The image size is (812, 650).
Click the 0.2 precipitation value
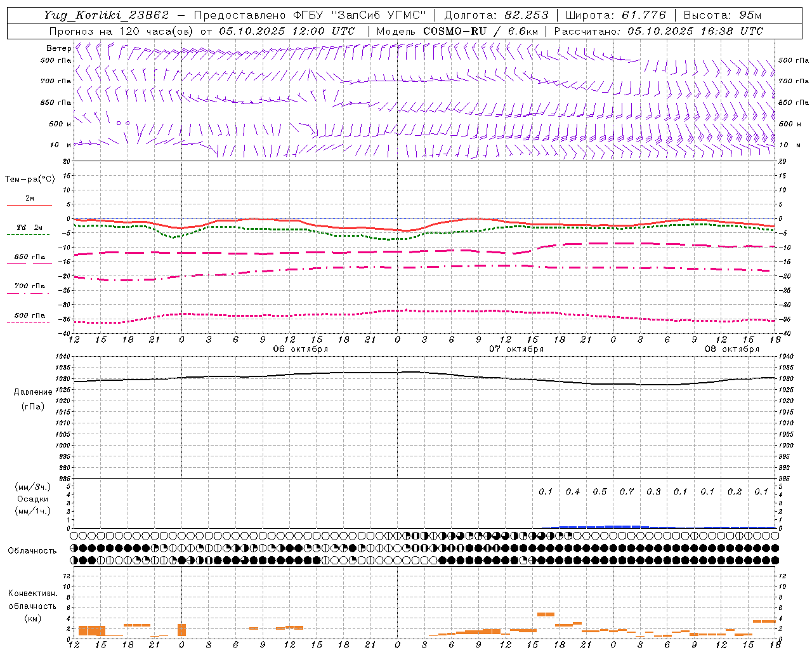[735, 492]
